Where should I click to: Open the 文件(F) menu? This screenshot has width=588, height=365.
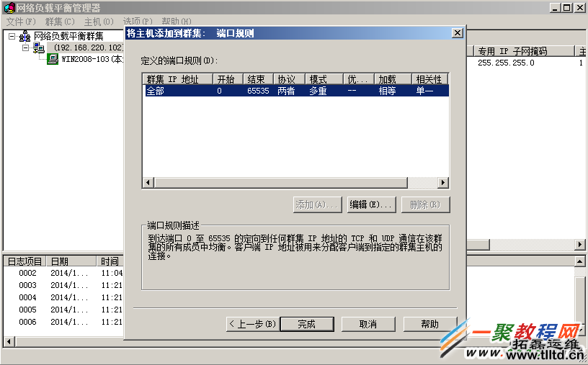pyautogui.click(x=21, y=22)
